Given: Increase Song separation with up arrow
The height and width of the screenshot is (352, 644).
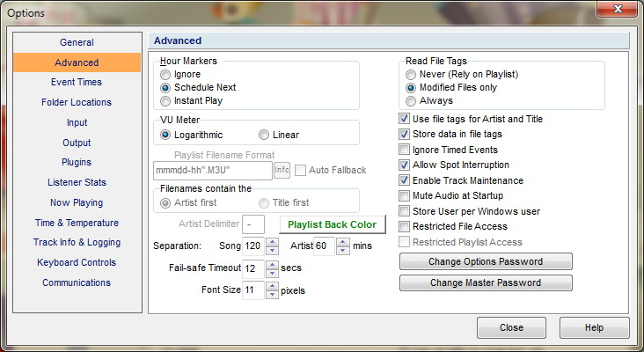Looking at the screenshot, I should click(272, 242).
